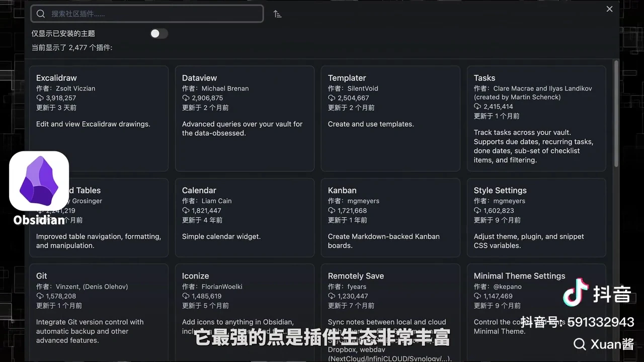
Task: Focus the community plugin search field
Action: [x=147, y=14]
